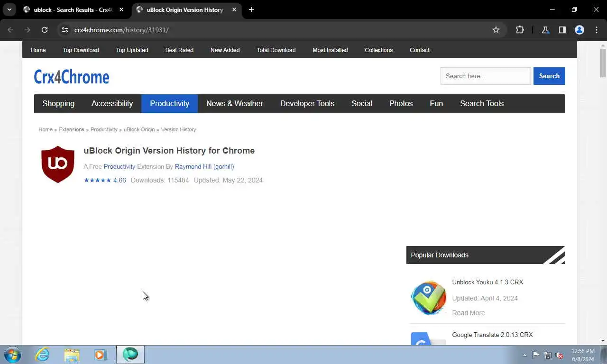This screenshot has width=607, height=364.
Task: Open Raymond Hill (gorhill) author link
Action: tap(204, 166)
